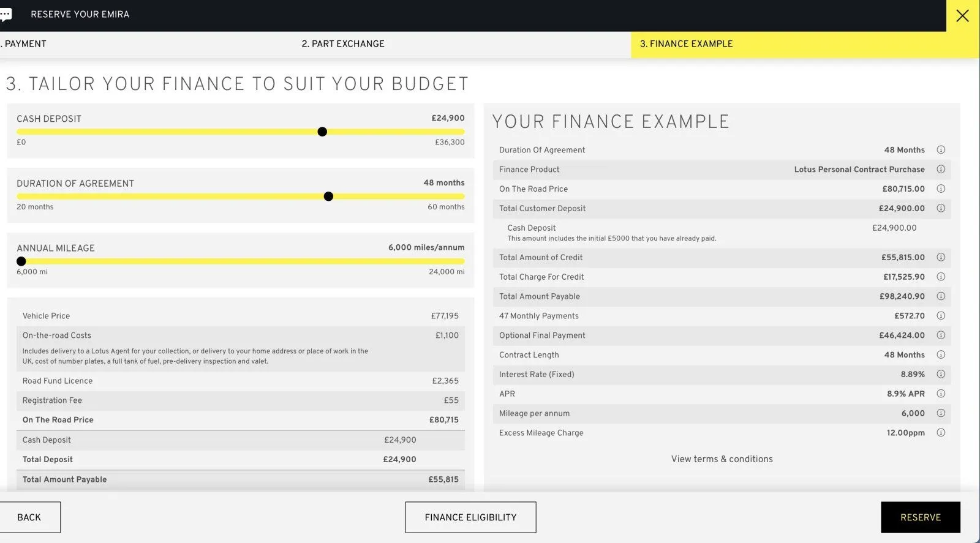980x543 pixels.
Task: Go back using the Back button
Action: point(29,517)
